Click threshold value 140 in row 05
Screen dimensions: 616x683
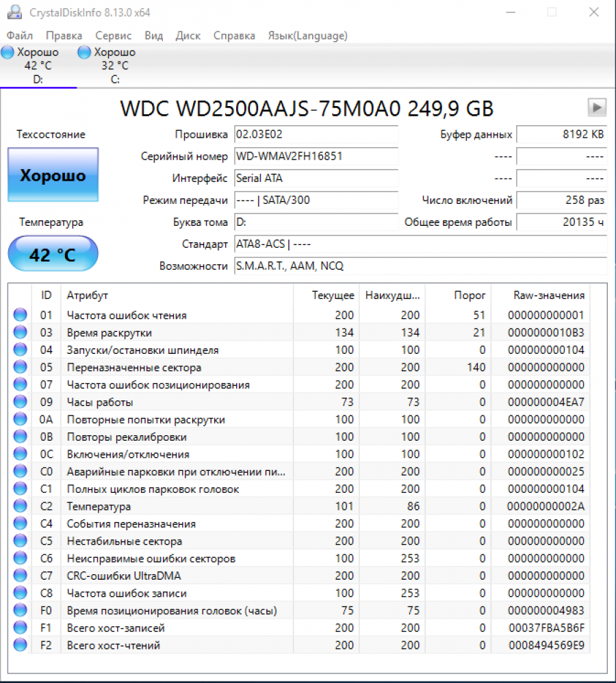(x=476, y=368)
